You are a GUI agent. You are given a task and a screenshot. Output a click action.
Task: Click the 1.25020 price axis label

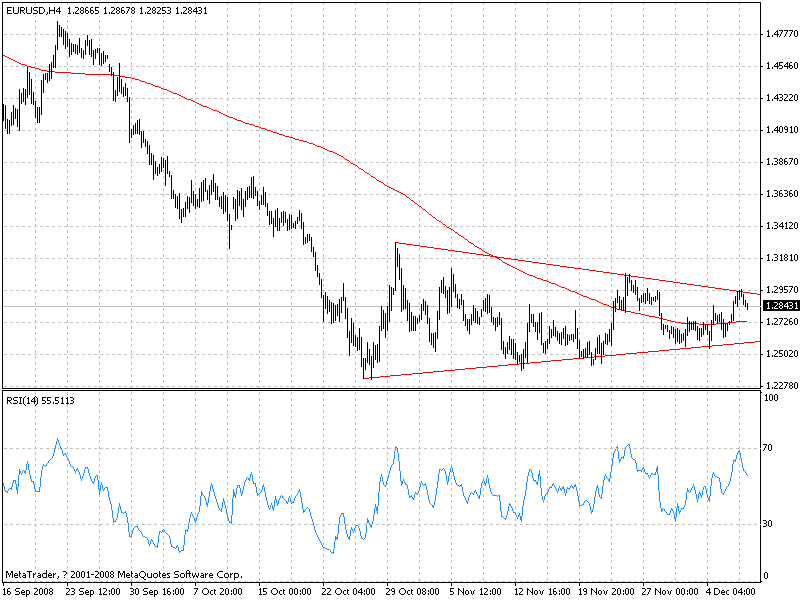782,354
